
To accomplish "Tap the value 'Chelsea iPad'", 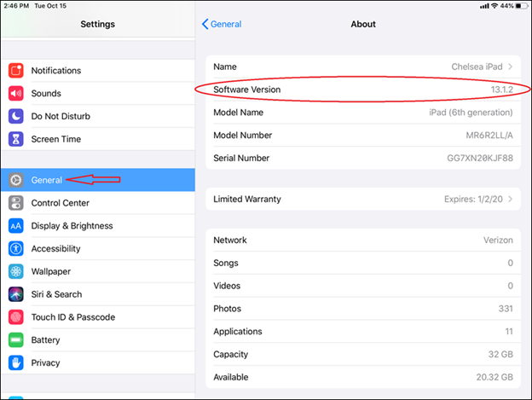I will 477,67.
